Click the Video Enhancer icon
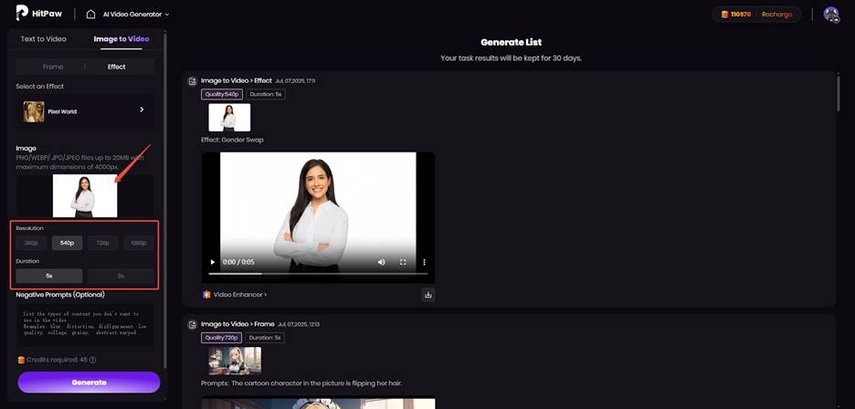The image size is (855, 409). 207,294
